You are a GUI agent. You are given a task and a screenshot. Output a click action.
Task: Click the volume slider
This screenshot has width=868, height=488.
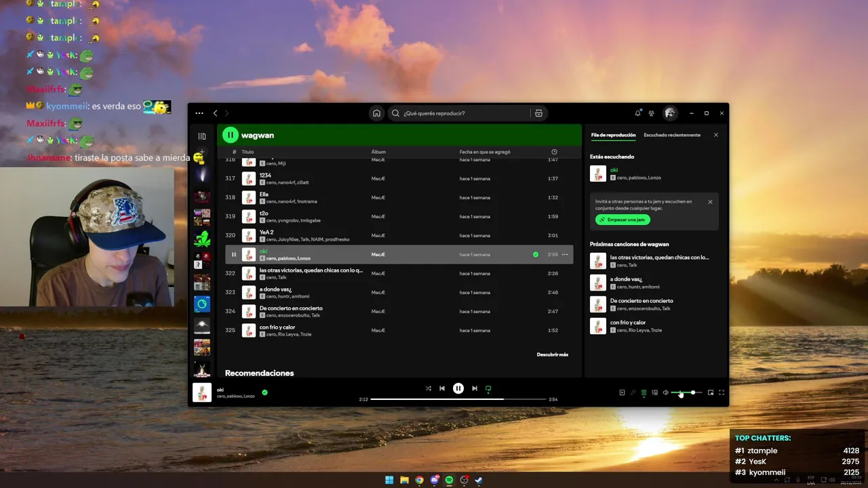click(x=687, y=392)
